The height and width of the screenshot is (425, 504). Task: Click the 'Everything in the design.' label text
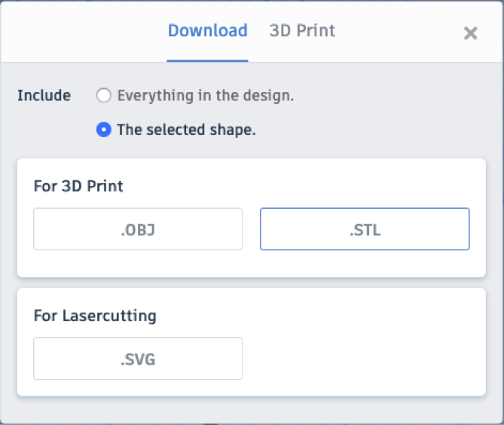[x=206, y=96]
